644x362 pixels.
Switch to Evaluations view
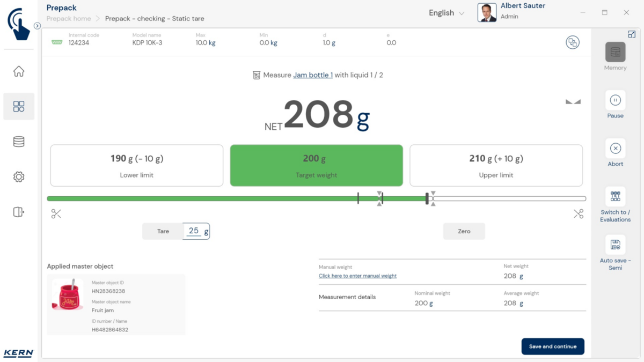(615, 197)
